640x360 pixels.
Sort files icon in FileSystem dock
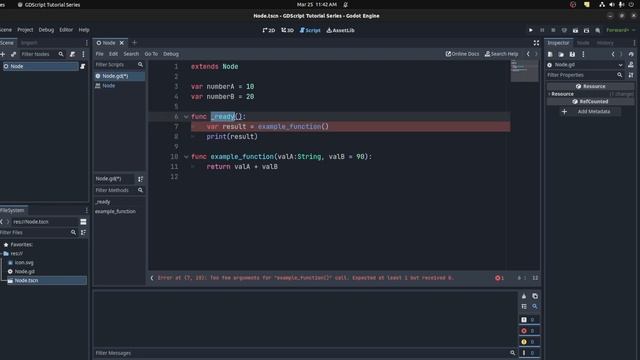(x=83, y=232)
